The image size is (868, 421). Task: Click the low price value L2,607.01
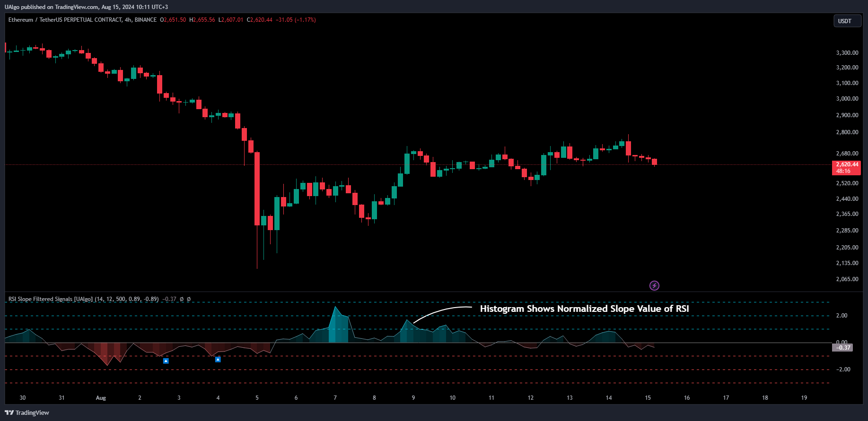point(231,20)
